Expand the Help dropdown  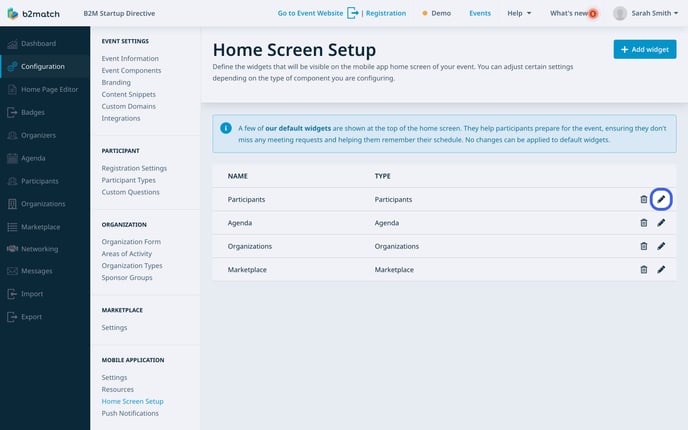[x=519, y=13]
